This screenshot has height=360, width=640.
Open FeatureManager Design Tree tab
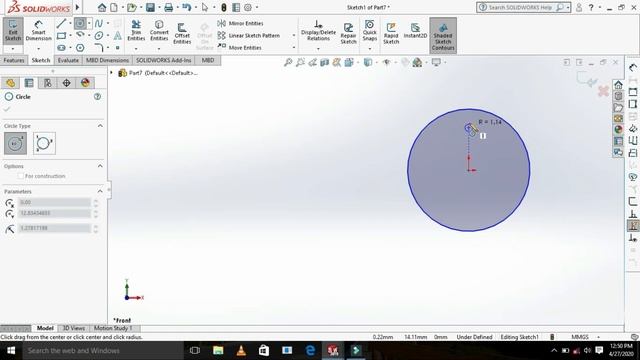[10, 83]
